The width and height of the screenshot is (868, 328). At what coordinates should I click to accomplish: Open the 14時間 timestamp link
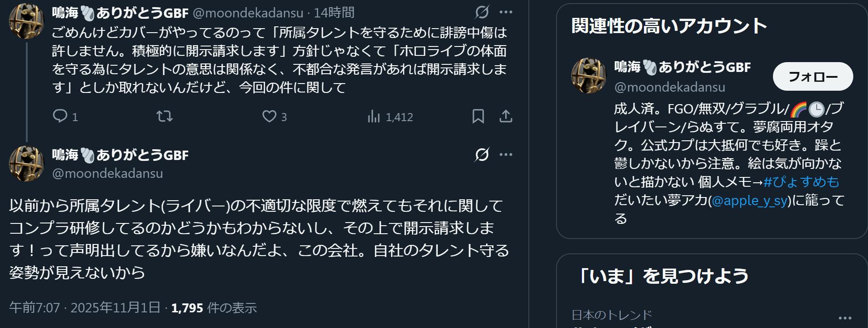[x=334, y=13]
